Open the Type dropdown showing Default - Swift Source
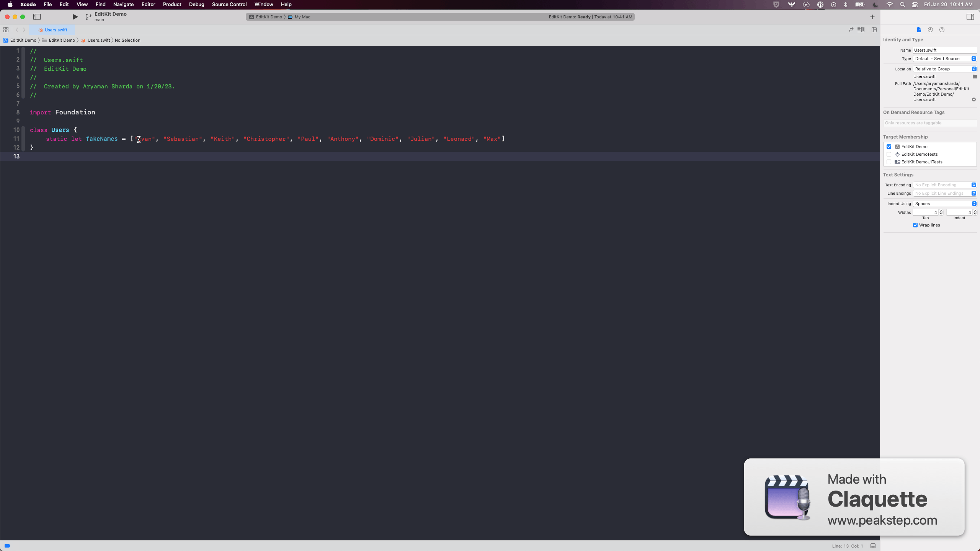Image resolution: width=980 pixels, height=551 pixels. point(944,59)
